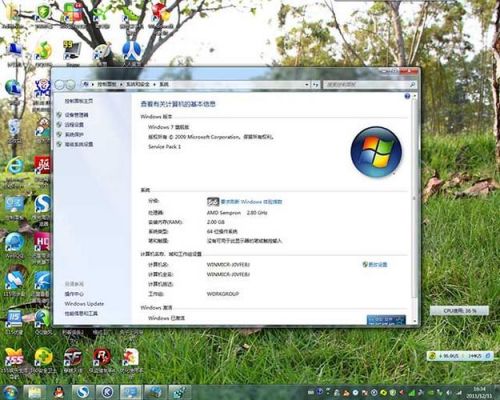Click the System breadcrumb segment
This screenshot has height=400, width=500.
pyautogui.click(x=164, y=85)
